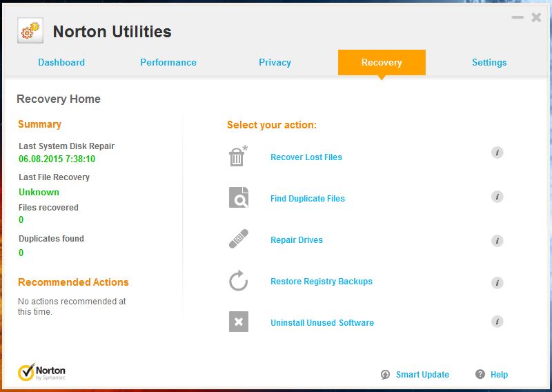552x392 pixels.
Task: Start the Repair Drives action link
Action: tap(297, 240)
